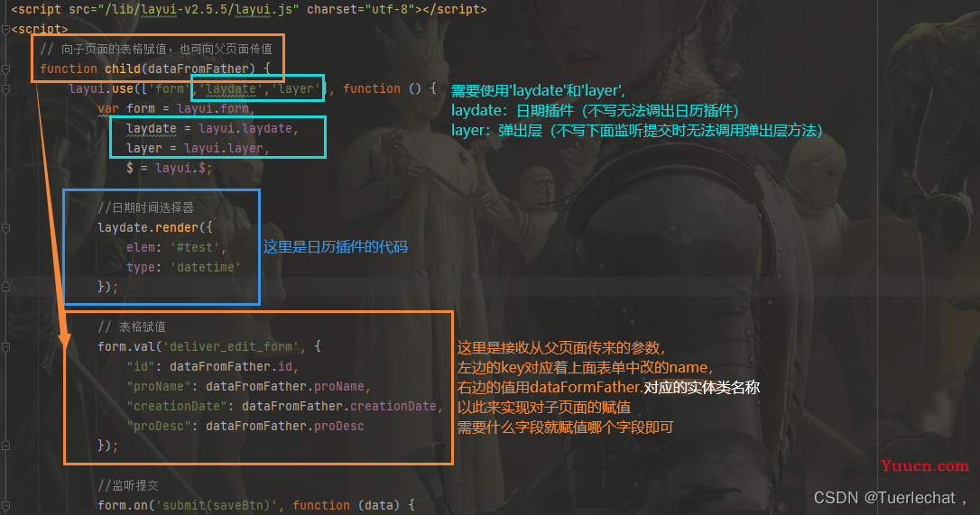Screen dimensions: 980x515
Task: Click fold end marker after proDesc line
Action: coord(5,446)
